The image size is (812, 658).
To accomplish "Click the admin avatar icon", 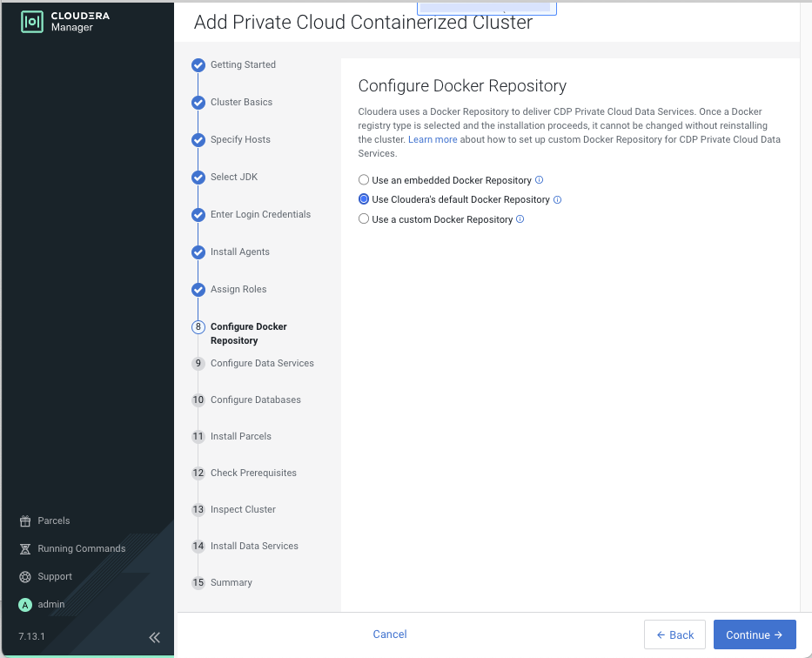I will point(25,605).
